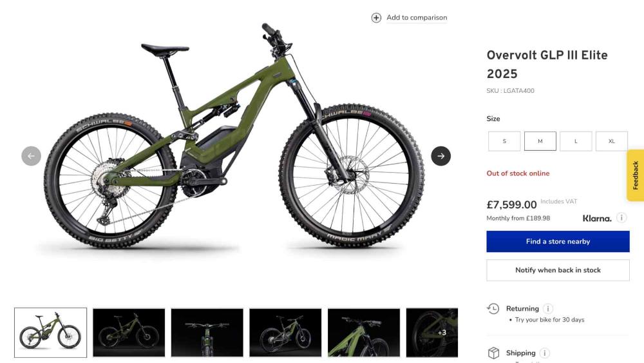Show the previous bike image with left arrow
This screenshot has height=363, width=644.
coord(31,156)
